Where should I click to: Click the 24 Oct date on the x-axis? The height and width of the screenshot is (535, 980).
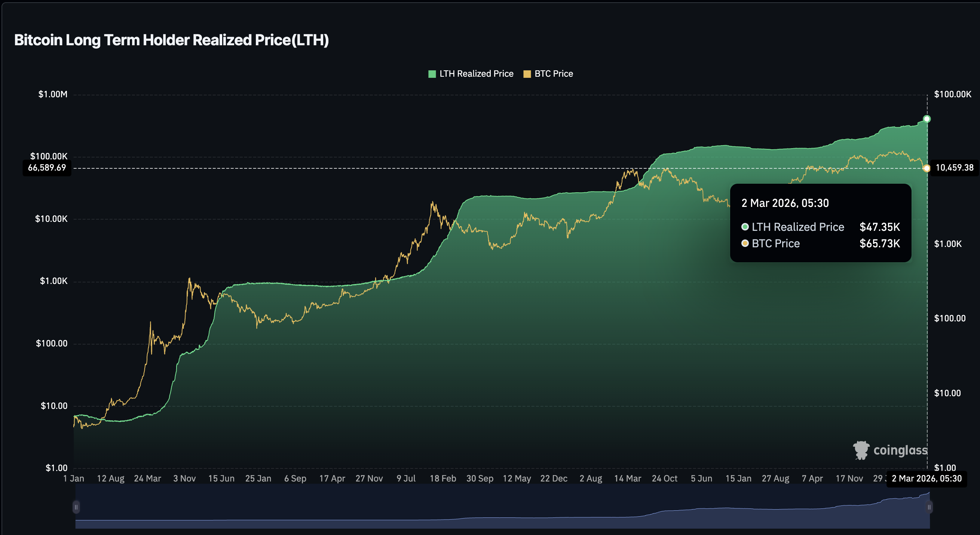[x=664, y=478]
